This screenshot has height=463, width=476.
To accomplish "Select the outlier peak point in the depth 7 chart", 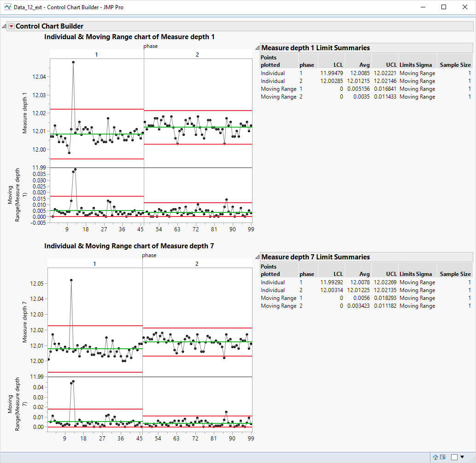I will 71,279.
